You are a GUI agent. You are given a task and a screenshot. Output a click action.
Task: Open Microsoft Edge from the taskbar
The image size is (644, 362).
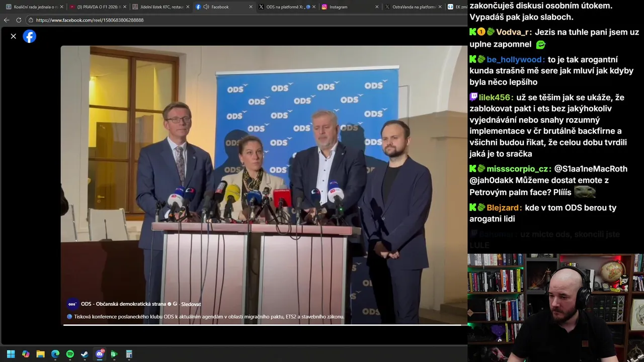point(55,354)
